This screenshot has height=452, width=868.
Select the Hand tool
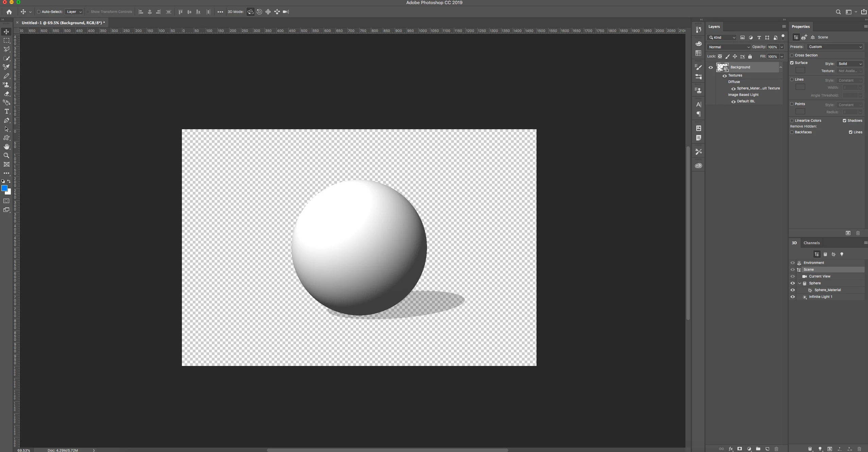click(x=6, y=147)
